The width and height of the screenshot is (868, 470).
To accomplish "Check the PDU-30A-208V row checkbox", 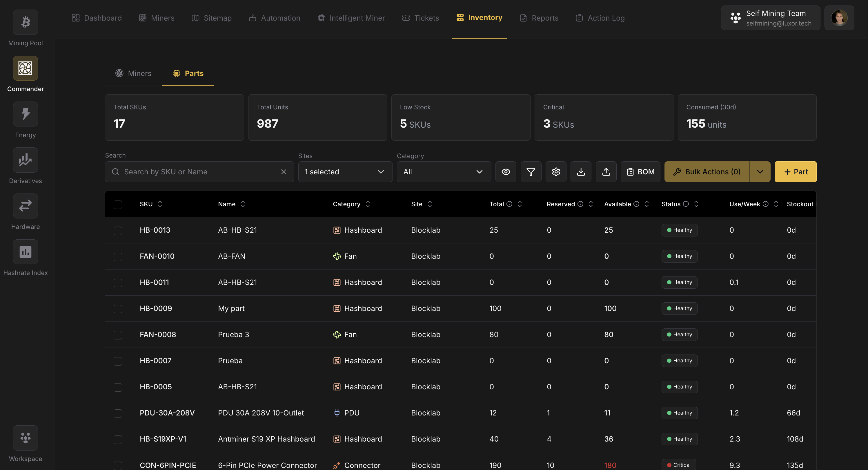I will coord(118,413).
